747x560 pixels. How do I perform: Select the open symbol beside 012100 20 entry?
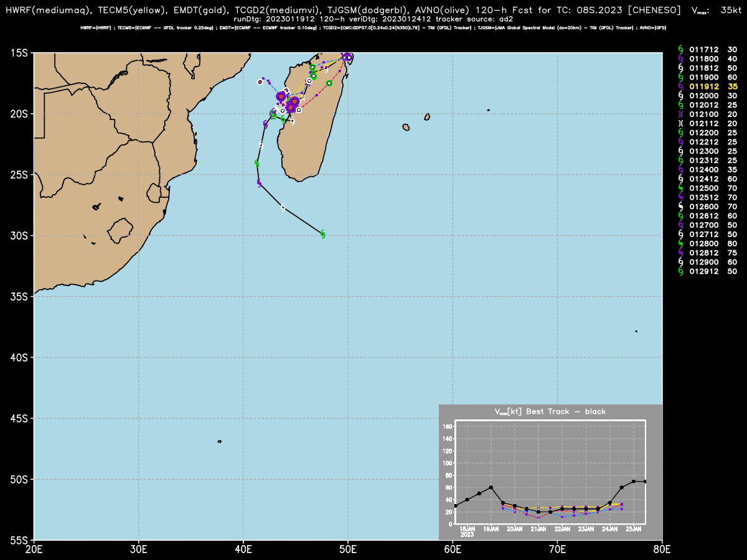click(680, 114)
